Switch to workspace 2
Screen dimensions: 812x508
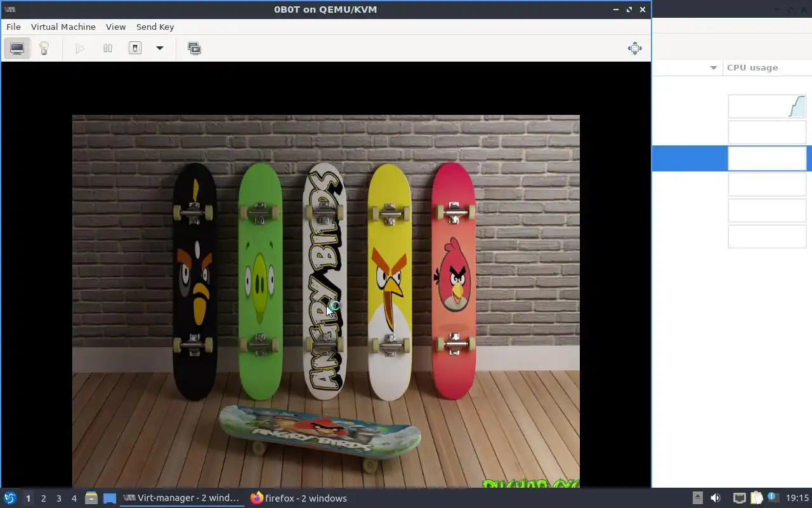(43, 498)
